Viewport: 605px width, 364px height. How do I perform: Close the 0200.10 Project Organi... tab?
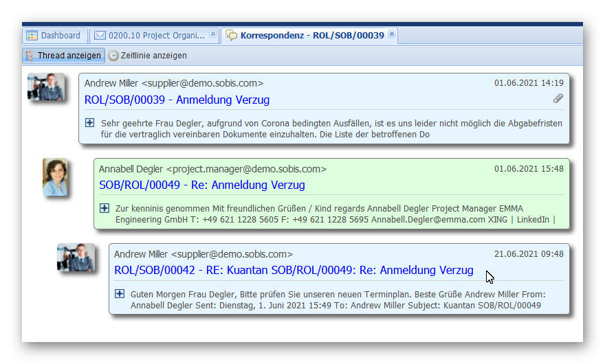[x=212, y=34]
